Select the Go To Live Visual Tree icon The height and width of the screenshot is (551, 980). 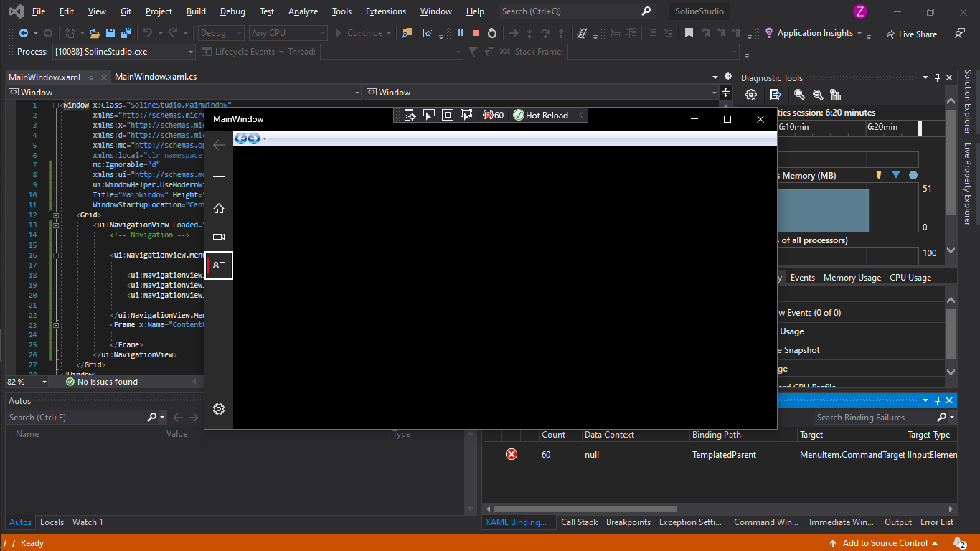(410, 115)
